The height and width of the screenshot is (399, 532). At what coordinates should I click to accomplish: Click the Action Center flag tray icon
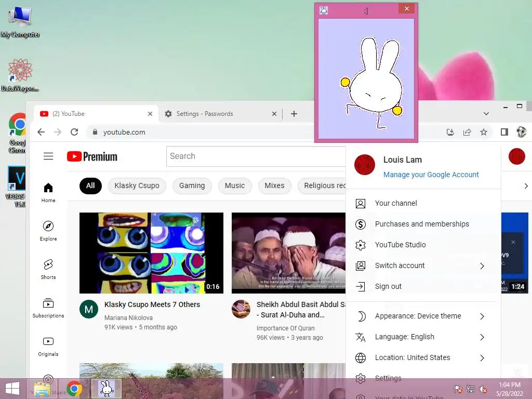click(458, 389)
